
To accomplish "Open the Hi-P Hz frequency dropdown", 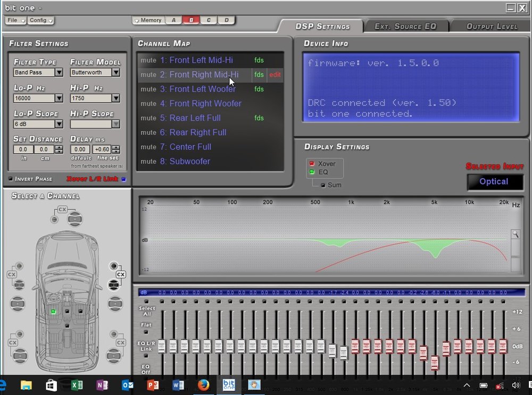I will coord(115,98).
